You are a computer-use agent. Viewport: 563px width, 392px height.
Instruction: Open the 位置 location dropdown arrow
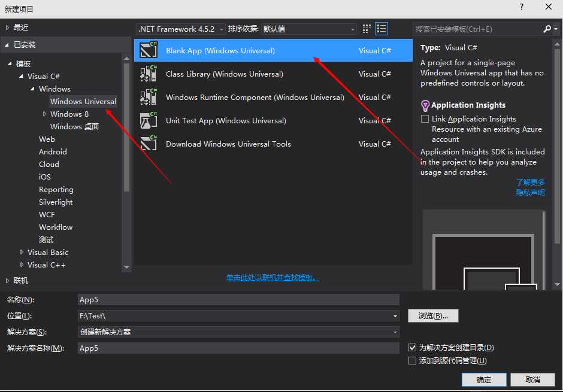pos(395,316)
